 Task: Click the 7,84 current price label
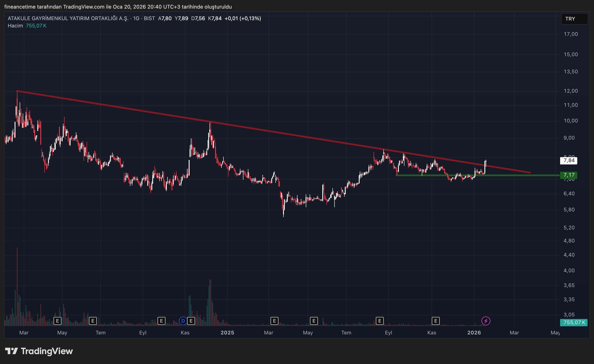[568, 161]
